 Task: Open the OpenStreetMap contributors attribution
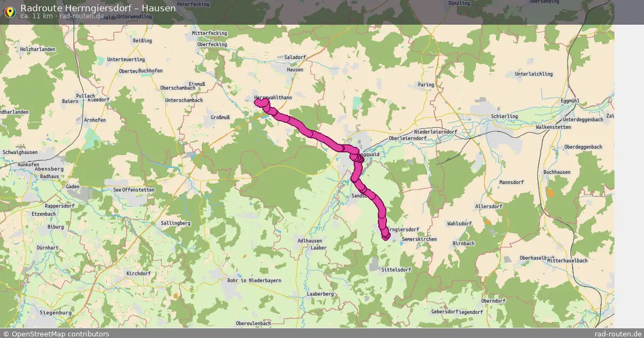tap(56, 334)
